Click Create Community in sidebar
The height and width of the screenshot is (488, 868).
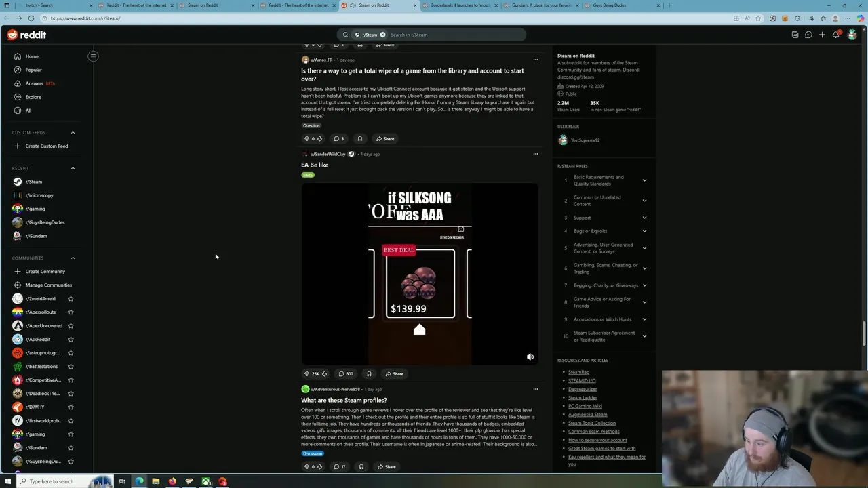pos(43,271)
